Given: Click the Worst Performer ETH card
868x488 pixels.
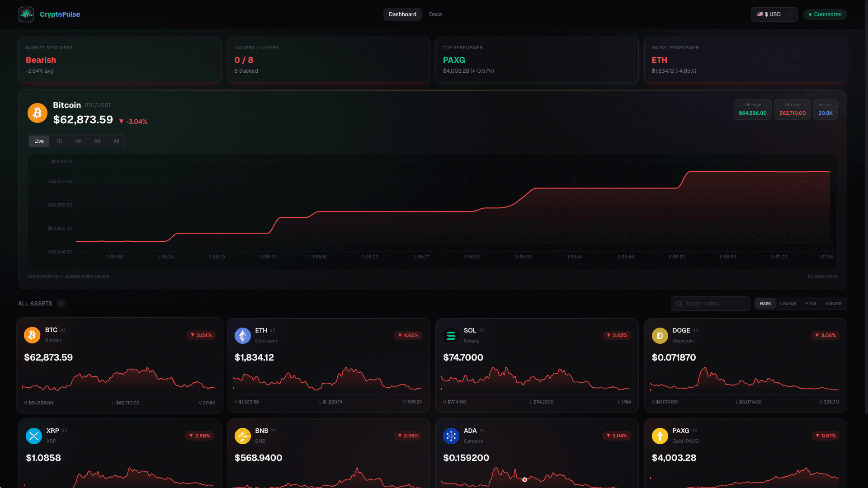Looking at the screenshot, I should click(x=745, y=59).
